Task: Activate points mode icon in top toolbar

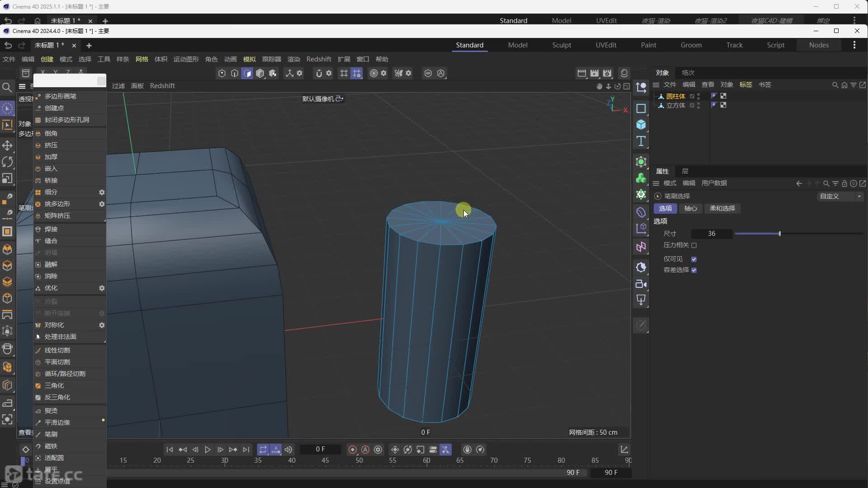Action: (222, 73)
